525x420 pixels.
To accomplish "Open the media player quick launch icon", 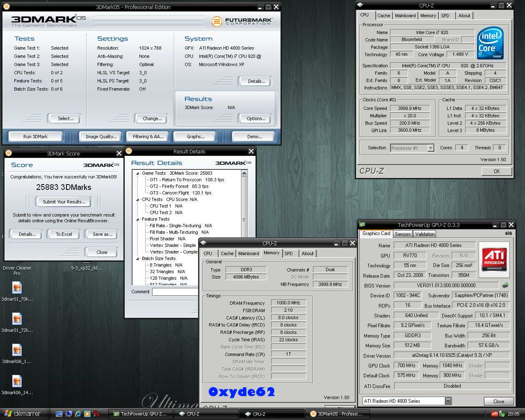I will (87, 414).
